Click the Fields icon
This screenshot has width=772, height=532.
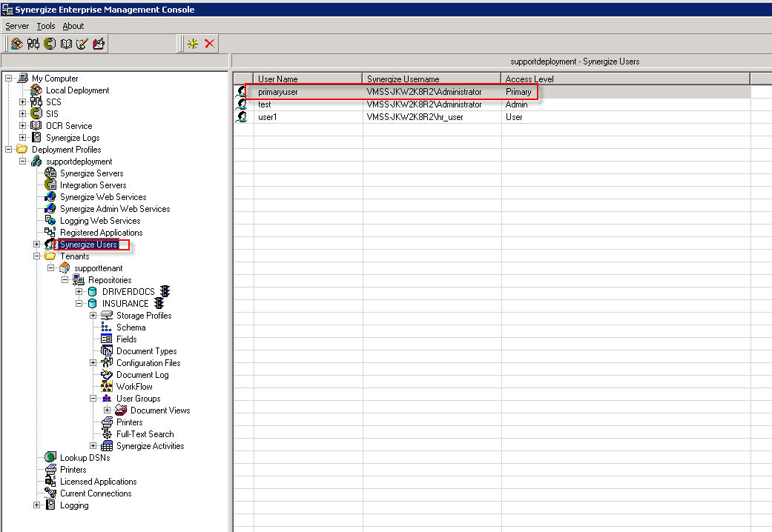(106, 339)
